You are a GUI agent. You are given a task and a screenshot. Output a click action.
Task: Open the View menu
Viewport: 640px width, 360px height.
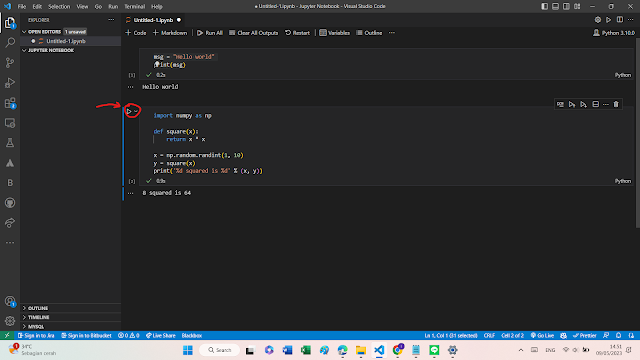[x=82, y=7]
